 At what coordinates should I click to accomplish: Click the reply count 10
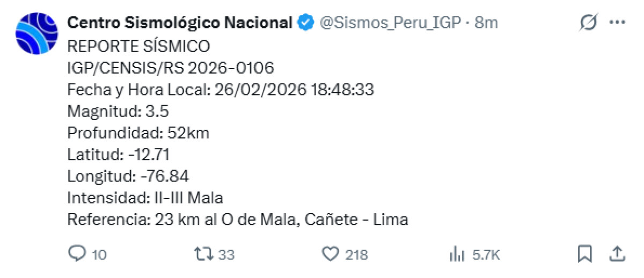[x=98, y=254]
